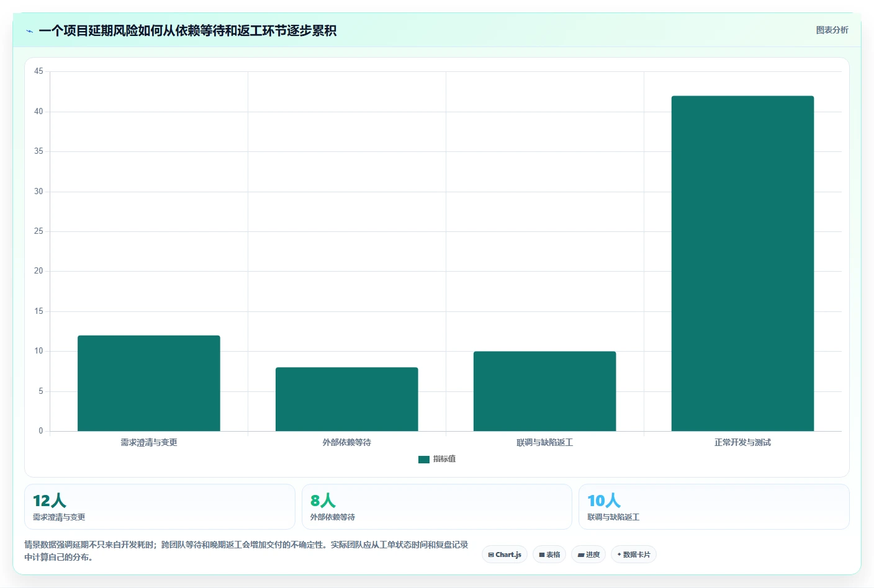Click the 数据卡片 tag pill

[x=634, y=555]
